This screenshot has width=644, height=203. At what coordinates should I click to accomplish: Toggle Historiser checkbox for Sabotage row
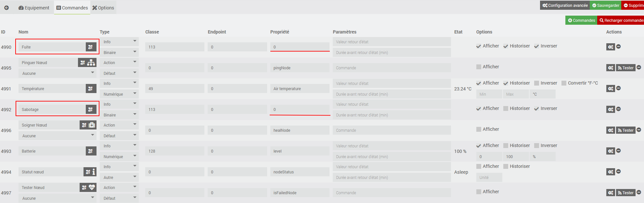[506, 108]
